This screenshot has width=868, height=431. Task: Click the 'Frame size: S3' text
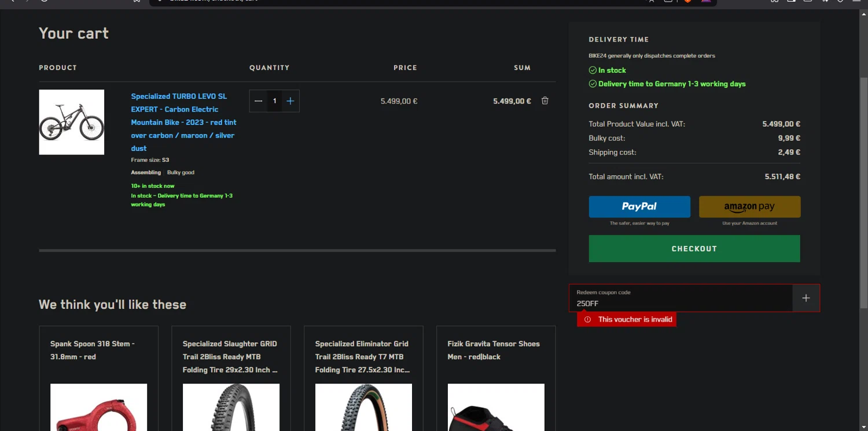[150, 160]
